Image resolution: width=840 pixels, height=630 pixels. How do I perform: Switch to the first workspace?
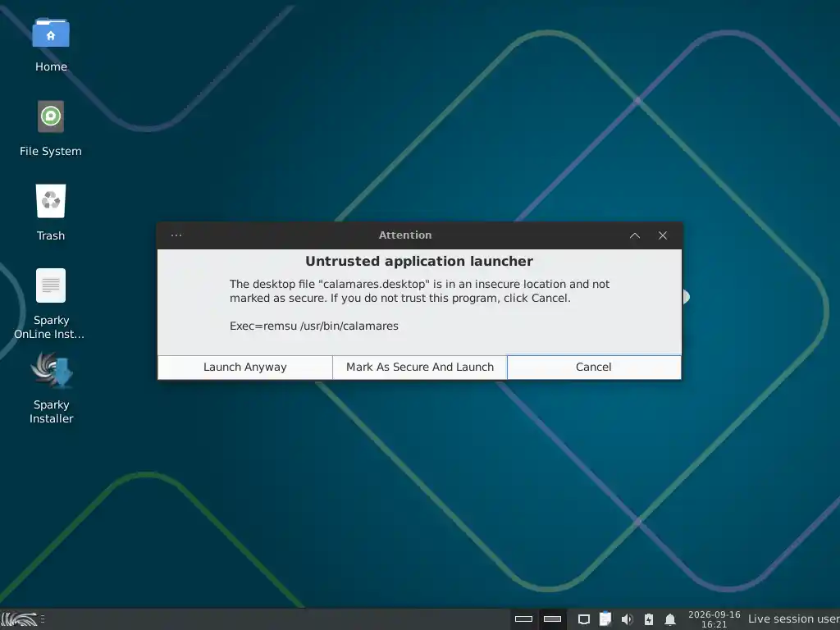[x=523, y=619]
